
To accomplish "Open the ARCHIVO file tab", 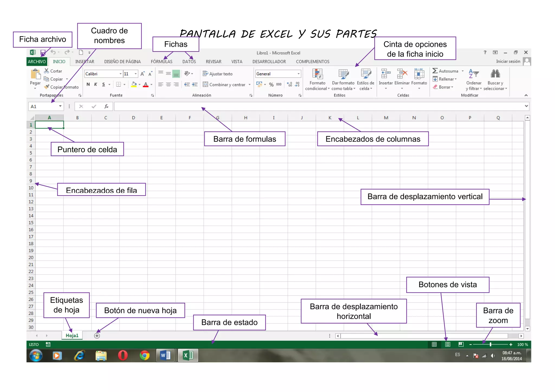I will [x=37, y=62].
